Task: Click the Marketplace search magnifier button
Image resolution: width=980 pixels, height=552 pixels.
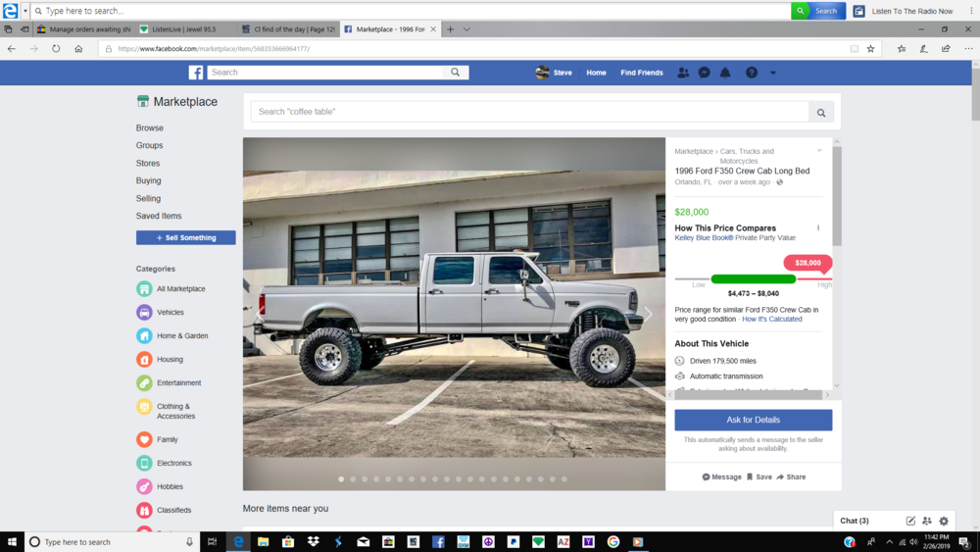Action: coord(821,113)
